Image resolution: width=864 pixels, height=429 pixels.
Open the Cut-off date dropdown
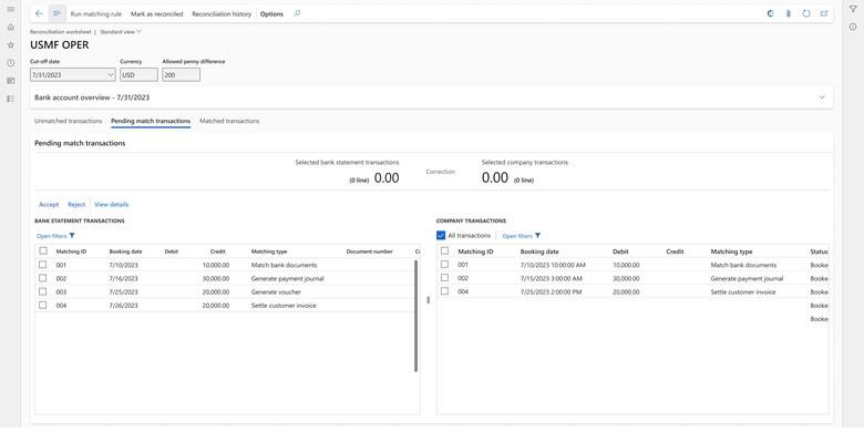pos(110,74)
